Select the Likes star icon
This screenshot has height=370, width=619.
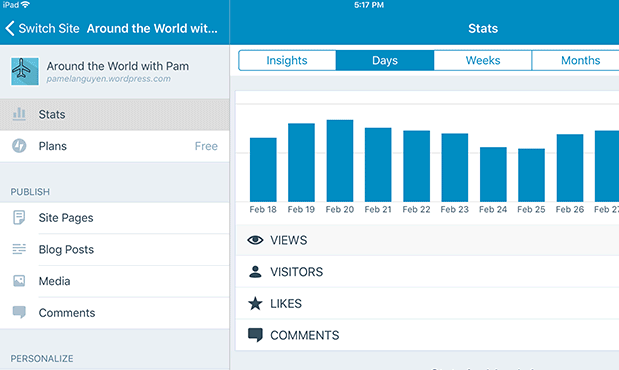click(255, 303)
